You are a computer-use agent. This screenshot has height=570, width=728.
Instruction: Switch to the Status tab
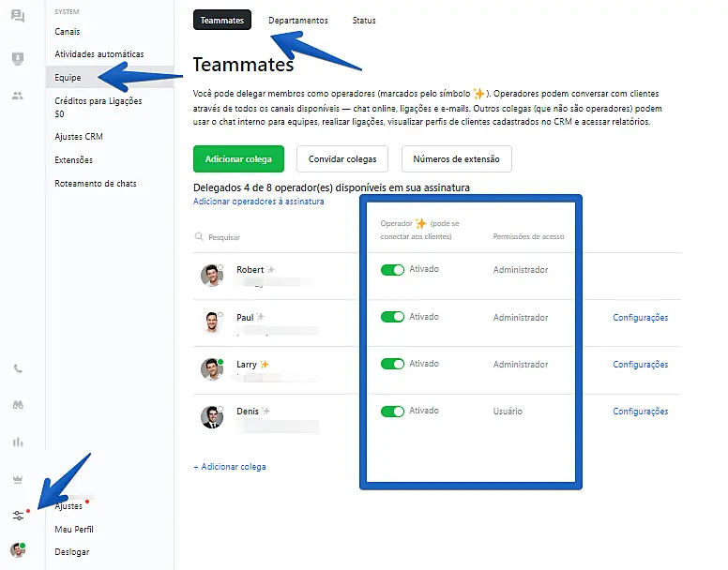point(364,21)
